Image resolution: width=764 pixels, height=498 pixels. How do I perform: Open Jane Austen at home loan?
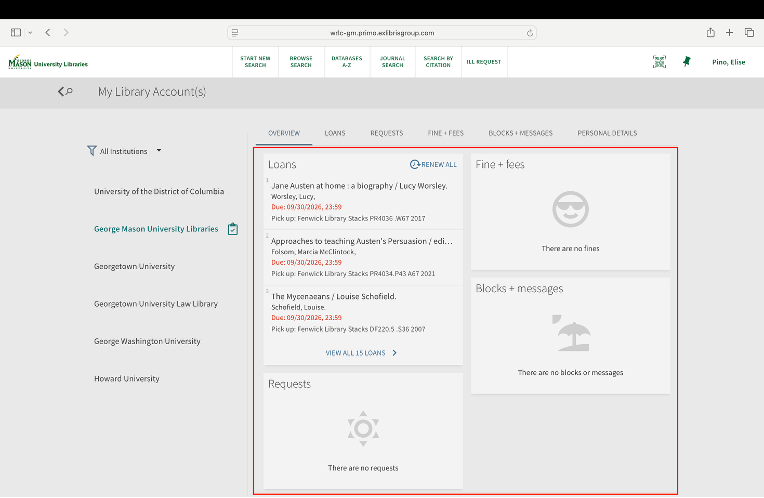pos(359,186)
